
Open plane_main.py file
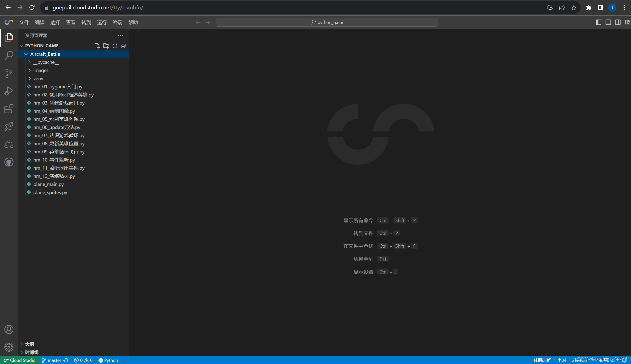click(x=49, y=184)
